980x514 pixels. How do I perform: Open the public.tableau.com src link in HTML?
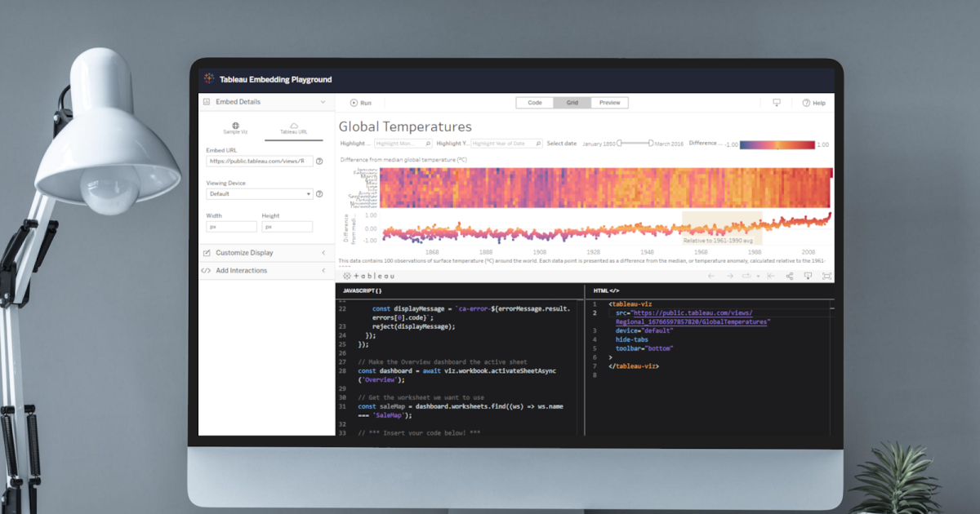pos(693,317)
